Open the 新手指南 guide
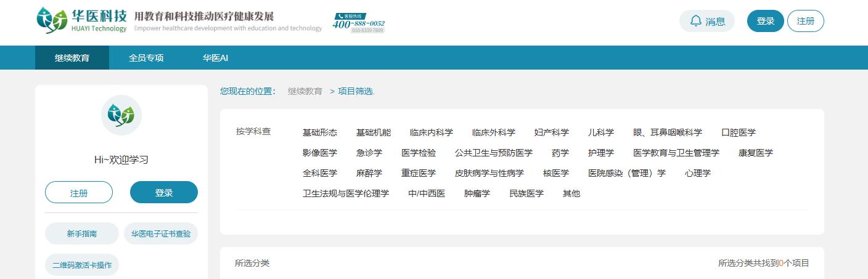868x279 pixels. coord(81,234)
